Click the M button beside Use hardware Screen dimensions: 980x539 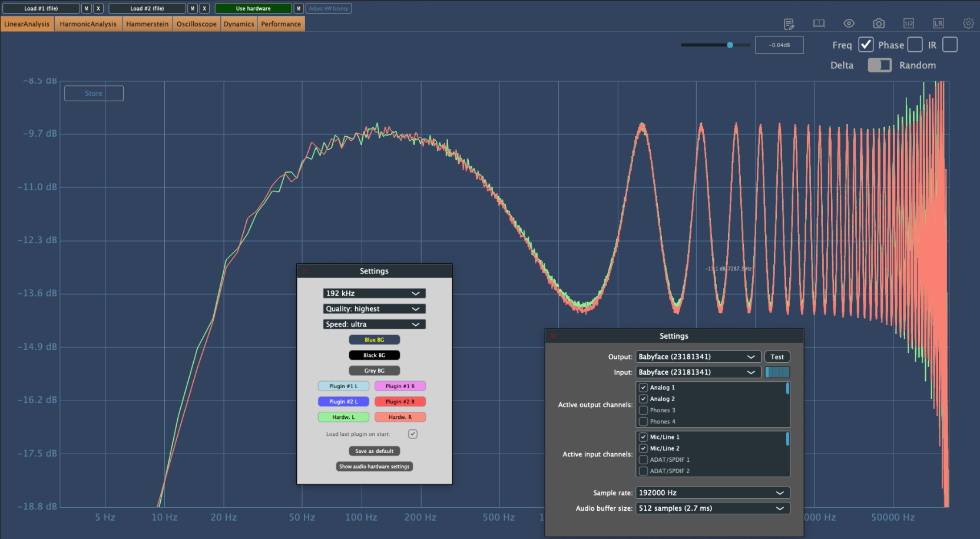click(x=299, y=8)
